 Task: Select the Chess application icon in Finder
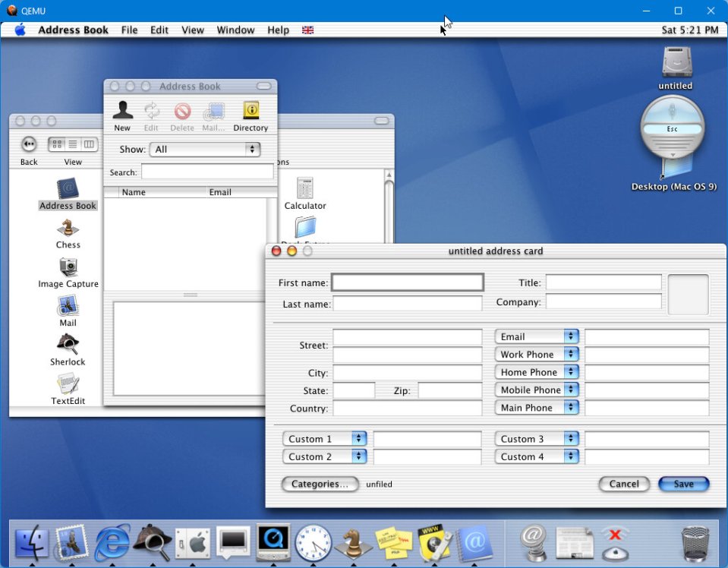click(68, 229)
